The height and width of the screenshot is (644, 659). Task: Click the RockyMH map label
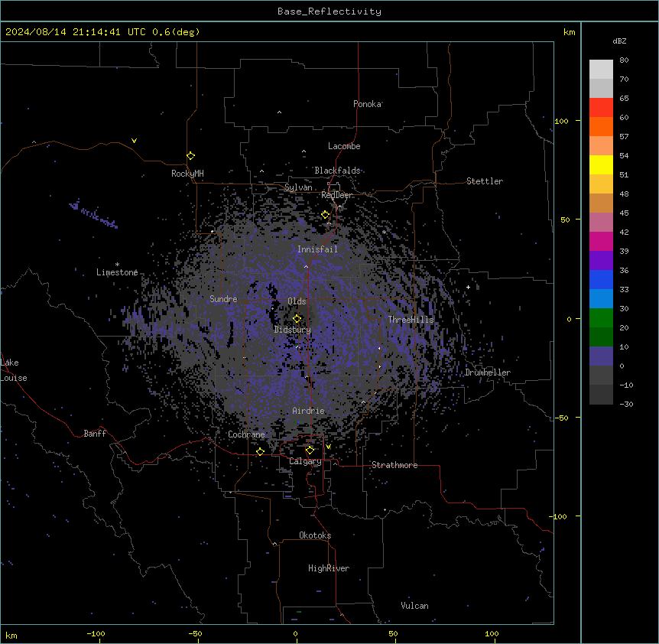point(187,174)
